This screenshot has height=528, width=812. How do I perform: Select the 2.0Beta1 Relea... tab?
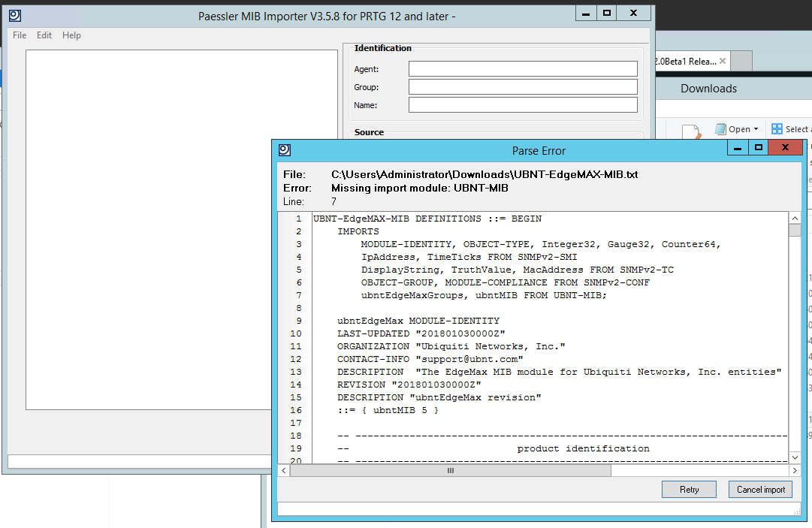686,61
